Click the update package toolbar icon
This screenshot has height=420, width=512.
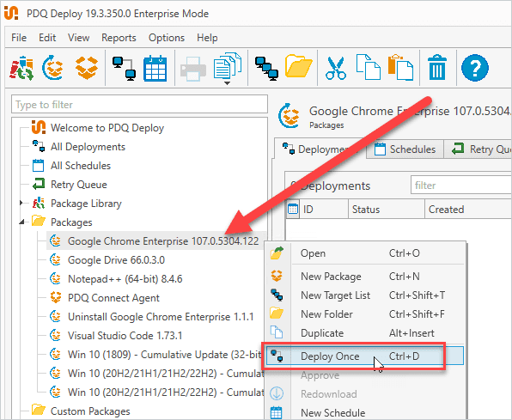(53, 68)
